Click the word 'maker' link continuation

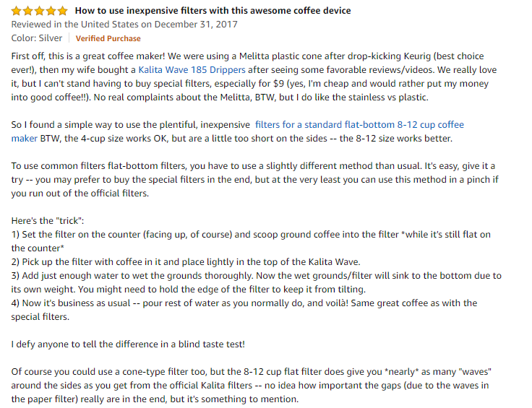pyautogui.click(x=24, y=139)
